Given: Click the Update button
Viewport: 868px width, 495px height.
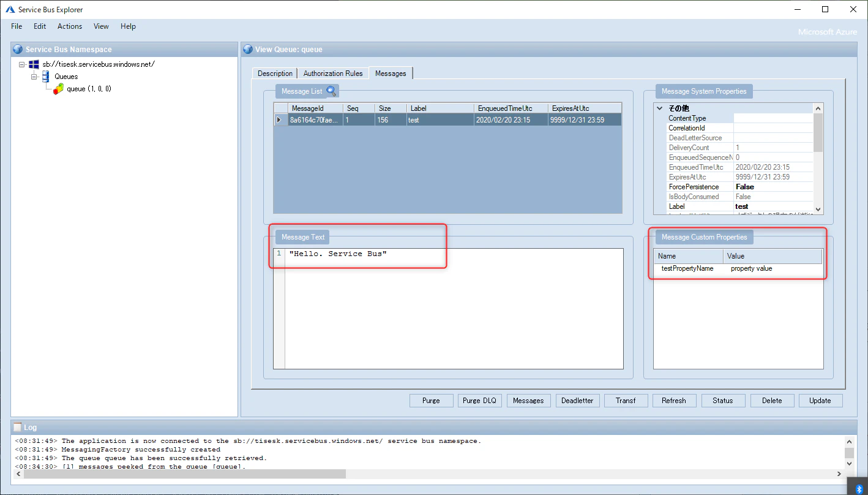Looking at the screenshot, I should [820, 401].
